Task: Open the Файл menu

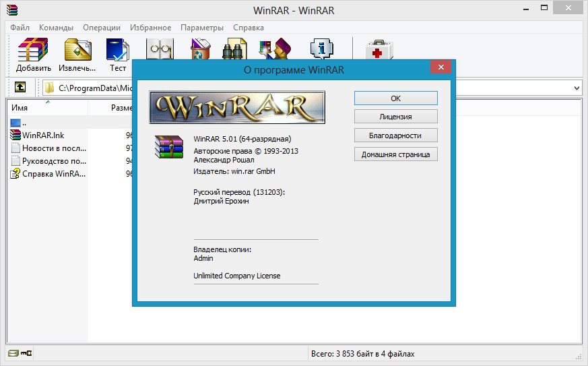Action: 20,28
